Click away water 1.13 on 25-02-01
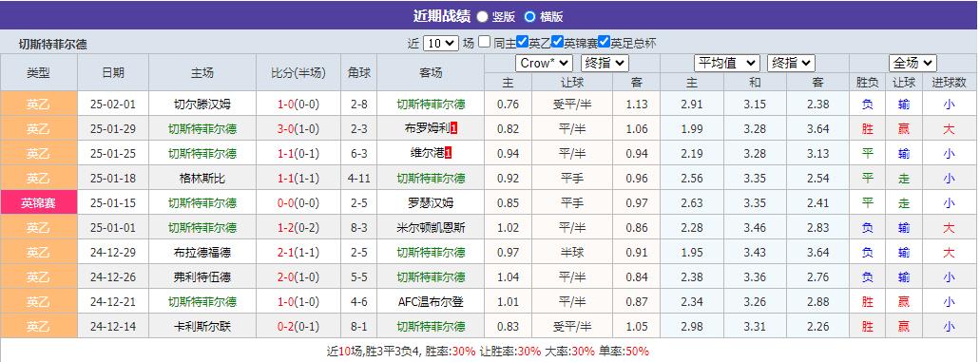The width and height of the screenshot is (980, 362). tap(636, 105)
